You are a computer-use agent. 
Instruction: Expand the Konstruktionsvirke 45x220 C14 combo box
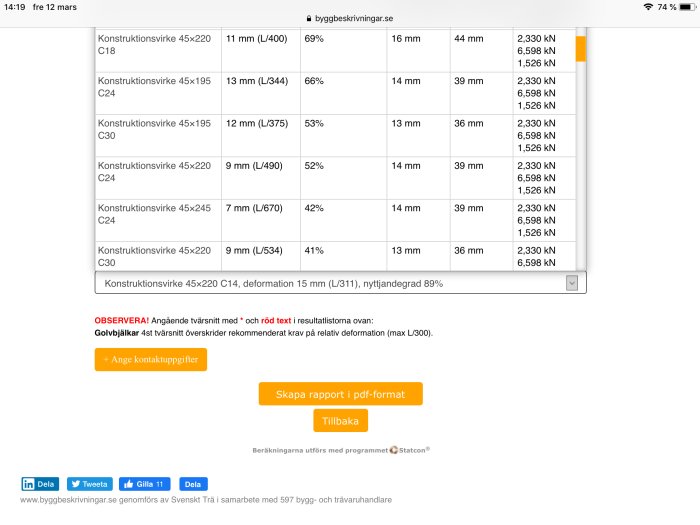point(340,283)
